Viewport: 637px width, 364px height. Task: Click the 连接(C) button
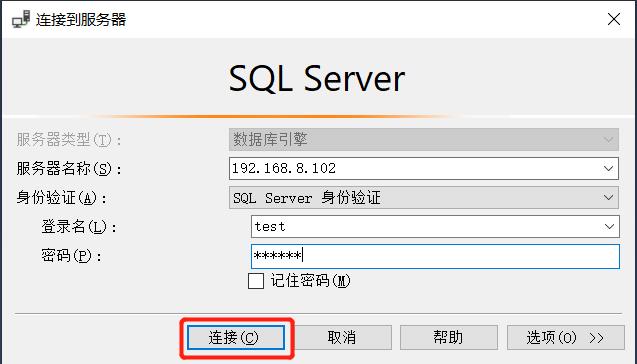tap(236, 338)
